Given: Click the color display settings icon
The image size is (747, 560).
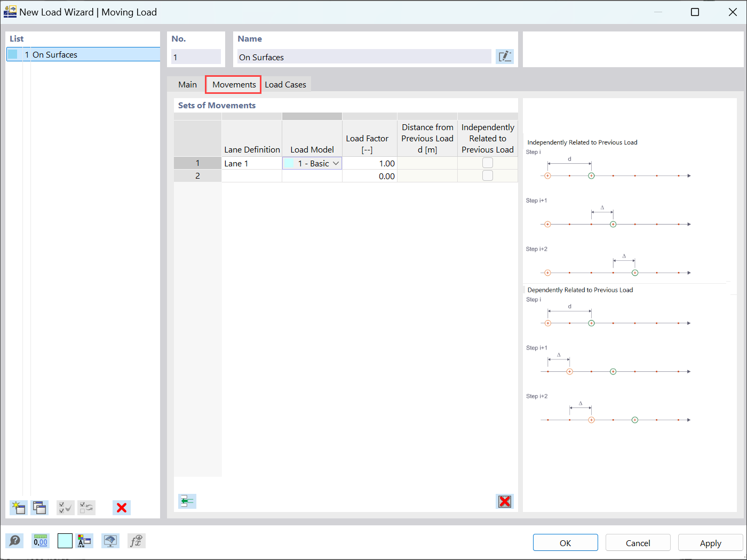Looking at the screenshot, I should click(x=84, y=541).
